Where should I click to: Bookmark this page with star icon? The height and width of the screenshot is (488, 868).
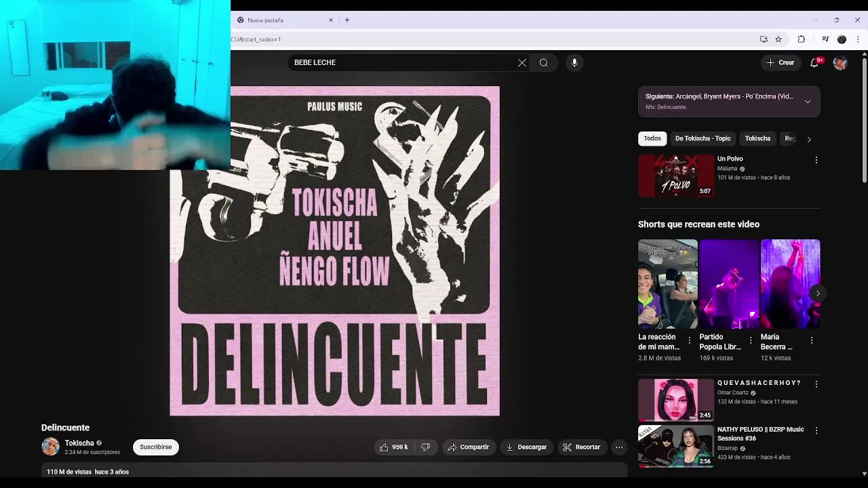778,39
